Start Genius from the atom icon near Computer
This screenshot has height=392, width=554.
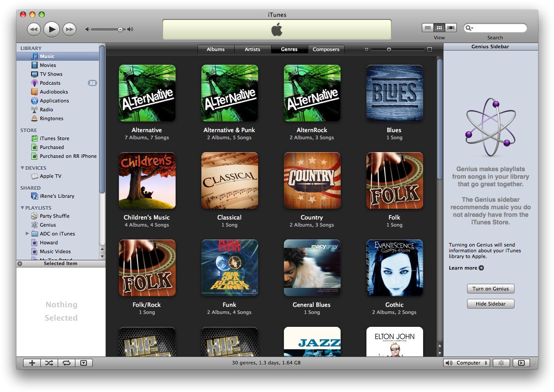501,363
